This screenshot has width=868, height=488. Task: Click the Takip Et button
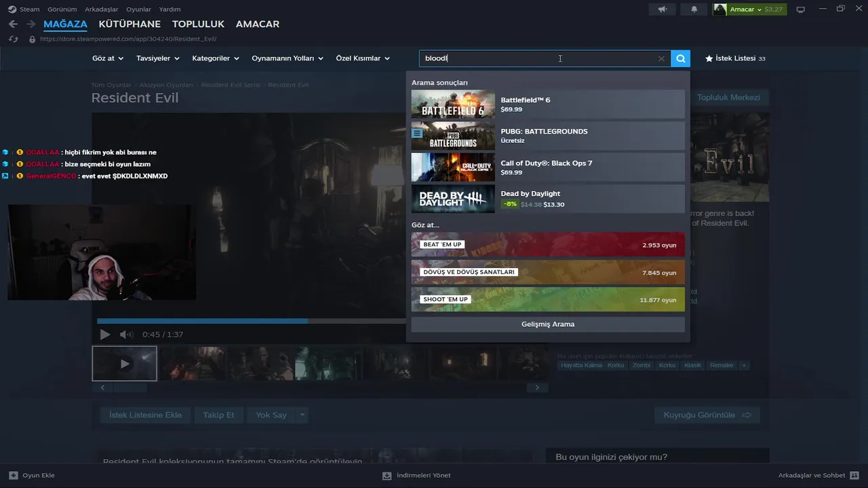[x=218, y=415]
